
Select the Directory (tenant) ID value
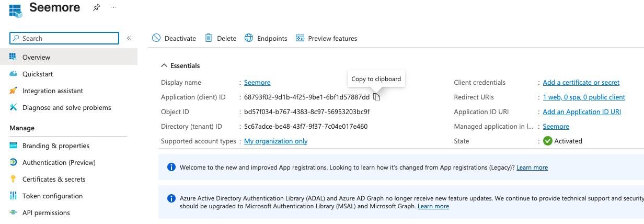pyautogui.click(x=306, y=126)
